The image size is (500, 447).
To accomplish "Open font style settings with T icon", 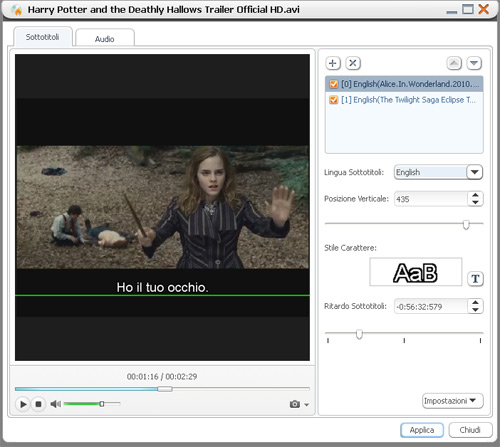I will pos(475,279).
